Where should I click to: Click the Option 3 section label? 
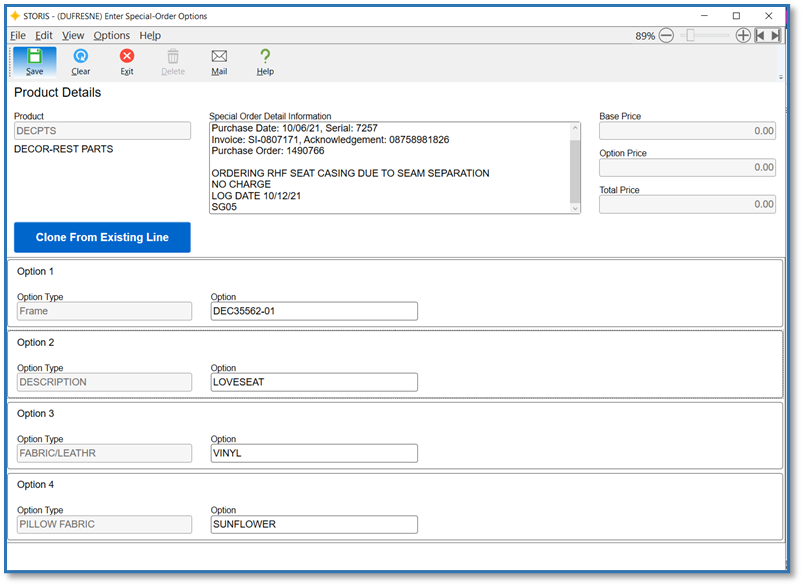(x=35, y=414)
